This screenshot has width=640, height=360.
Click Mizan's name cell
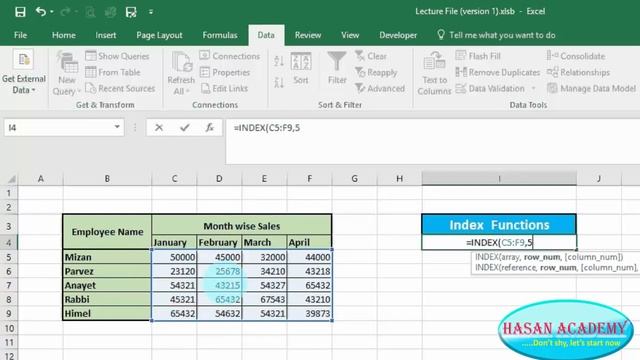coord(107,257)
